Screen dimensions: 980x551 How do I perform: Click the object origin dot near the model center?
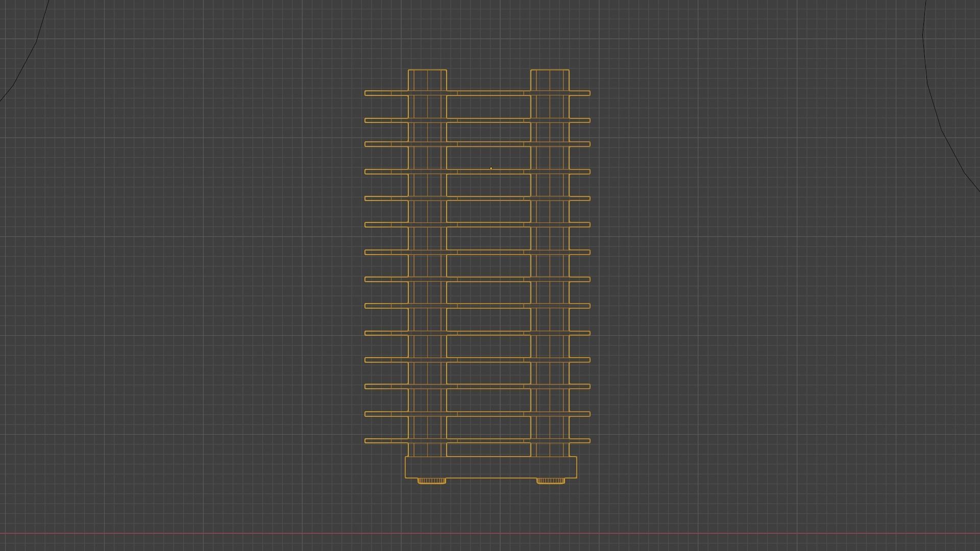pyautogui.click(x=491, y=167)
